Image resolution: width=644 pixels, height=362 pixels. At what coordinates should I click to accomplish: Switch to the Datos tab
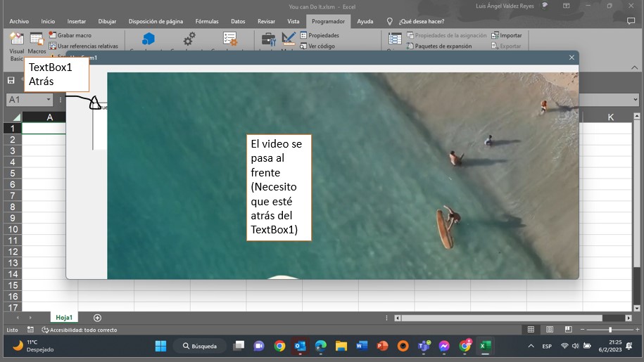[238, 21]
